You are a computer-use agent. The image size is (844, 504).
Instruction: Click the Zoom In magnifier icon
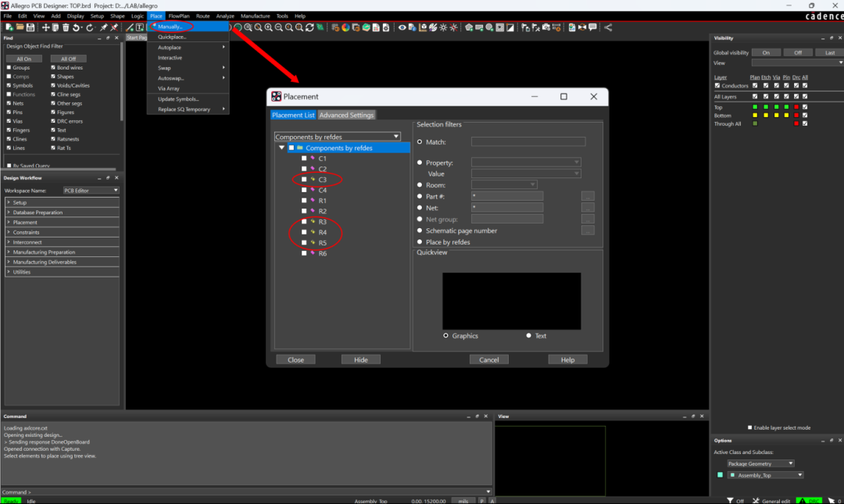[269, 27]
